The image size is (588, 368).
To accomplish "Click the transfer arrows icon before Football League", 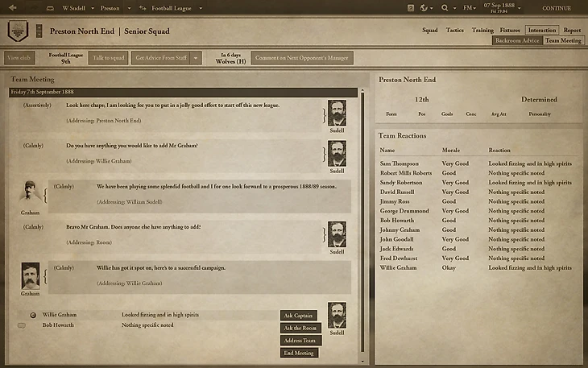I will tap(144, 8).
